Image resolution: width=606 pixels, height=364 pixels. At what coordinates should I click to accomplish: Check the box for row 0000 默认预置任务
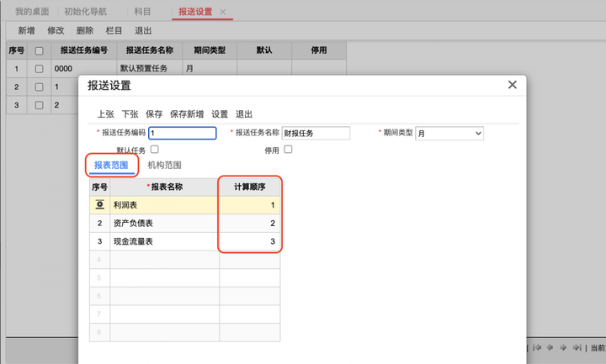click(39, 69)
